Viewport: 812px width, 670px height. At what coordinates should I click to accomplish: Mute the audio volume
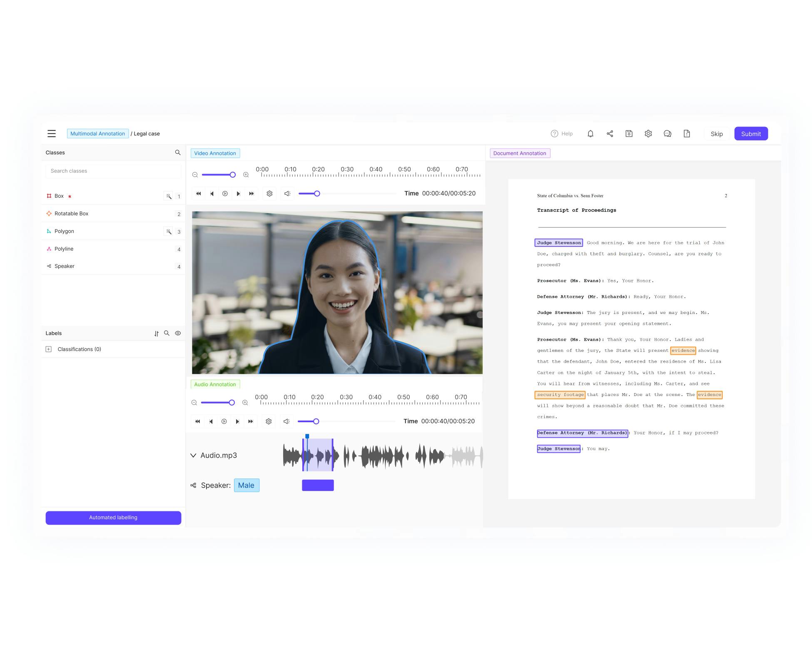[286, 421]
